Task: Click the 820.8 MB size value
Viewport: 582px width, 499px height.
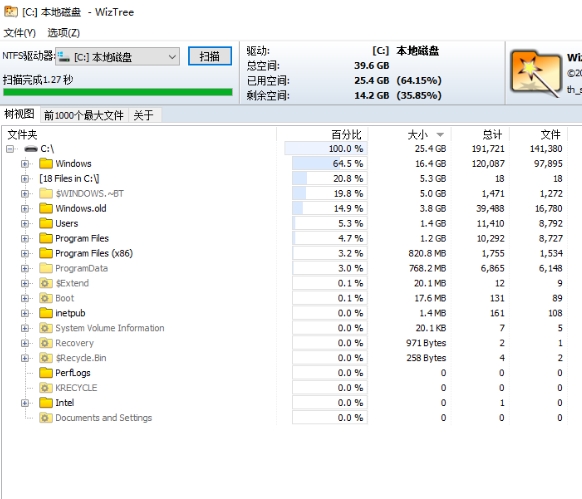Action: point(427,253)
